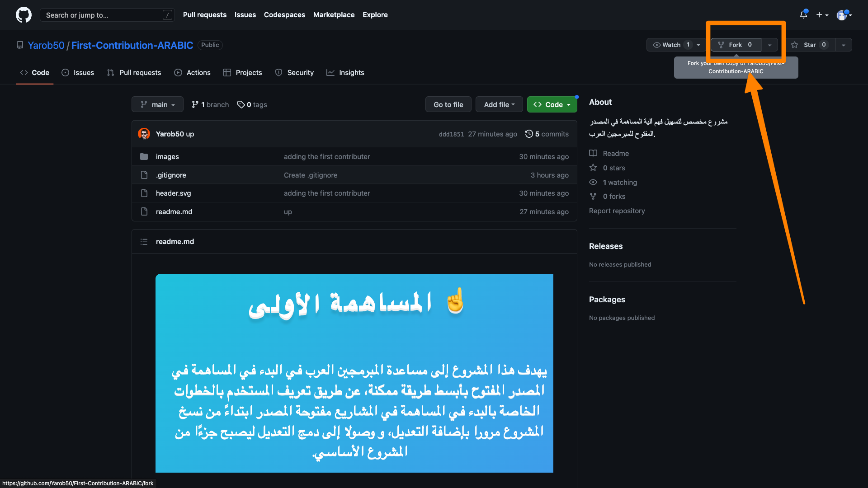Switch to the Insights tab
The height and width of the screenshot is (488, 868).
click(345, 73)
